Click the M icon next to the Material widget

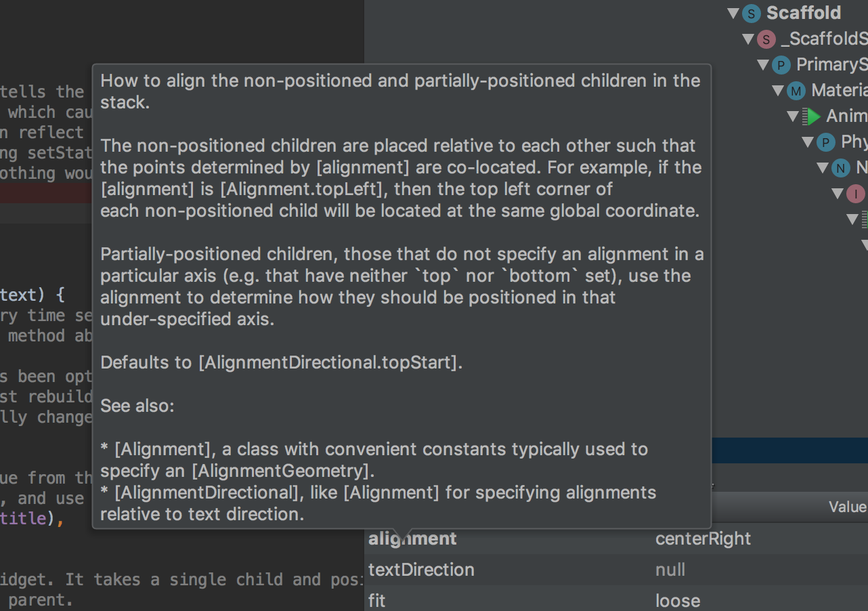click(796, 90)
